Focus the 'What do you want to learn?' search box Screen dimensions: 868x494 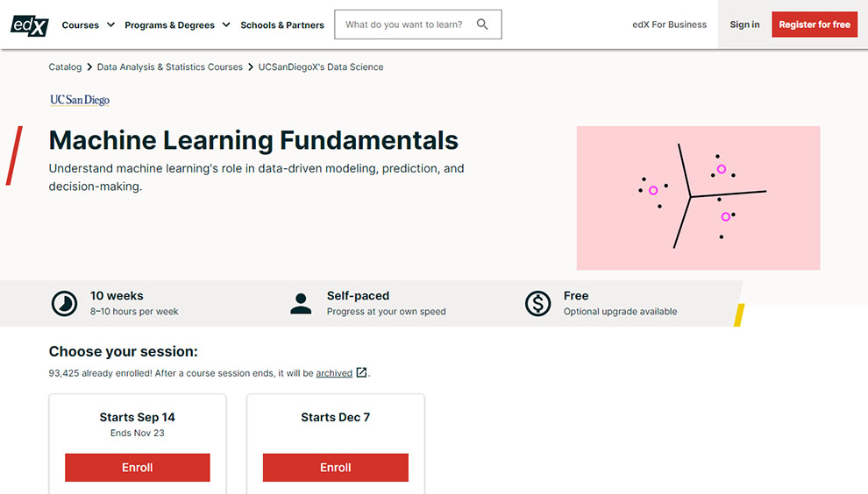pos(418,25)
